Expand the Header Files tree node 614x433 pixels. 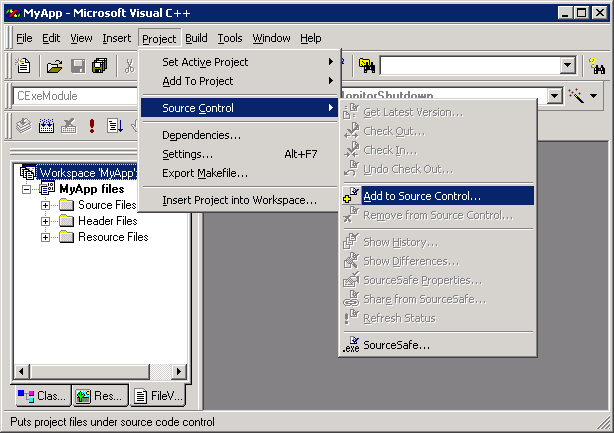(x=46, y=221)
